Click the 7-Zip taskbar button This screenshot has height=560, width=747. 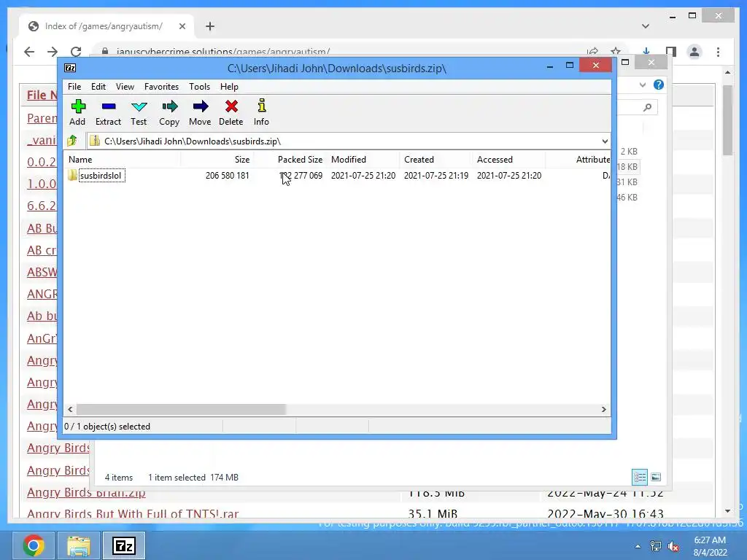[x=124, y=545]
